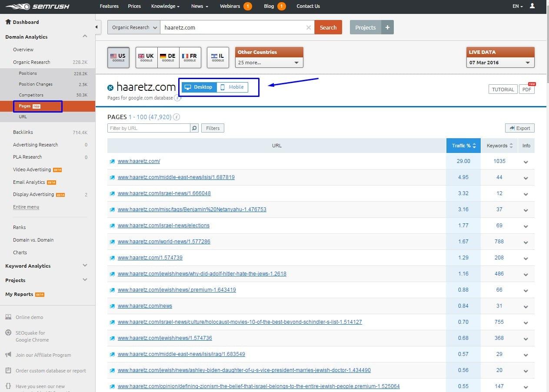
Task: Open Other Countries 25 more dropdown
Action: [269, 63]
